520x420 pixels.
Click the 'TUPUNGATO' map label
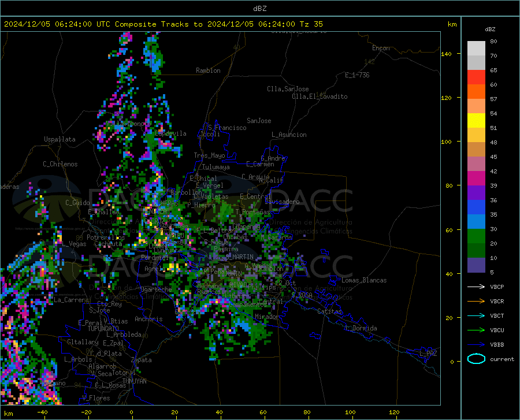103,329
